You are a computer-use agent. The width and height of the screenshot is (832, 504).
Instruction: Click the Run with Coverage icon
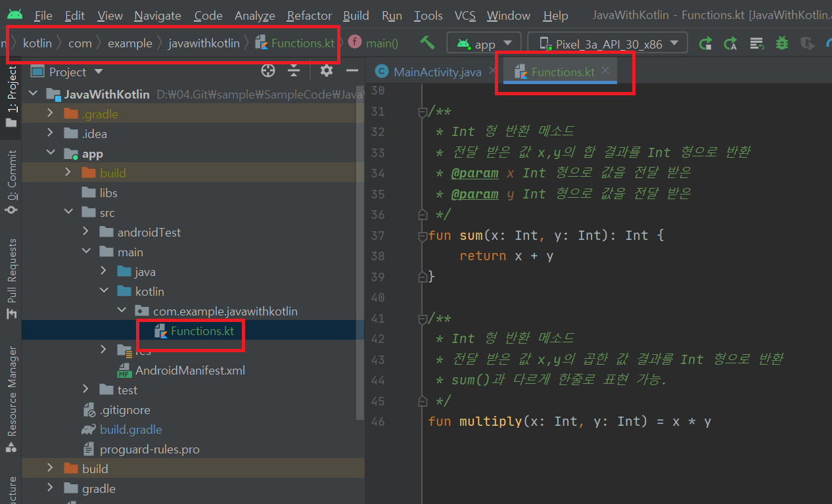click(808, 44)
